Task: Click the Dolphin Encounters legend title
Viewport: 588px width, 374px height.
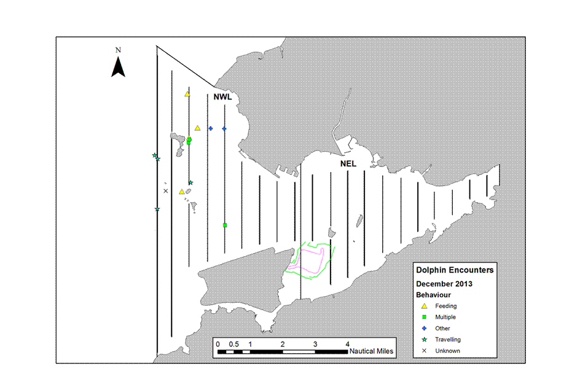Action: (455, 270)
